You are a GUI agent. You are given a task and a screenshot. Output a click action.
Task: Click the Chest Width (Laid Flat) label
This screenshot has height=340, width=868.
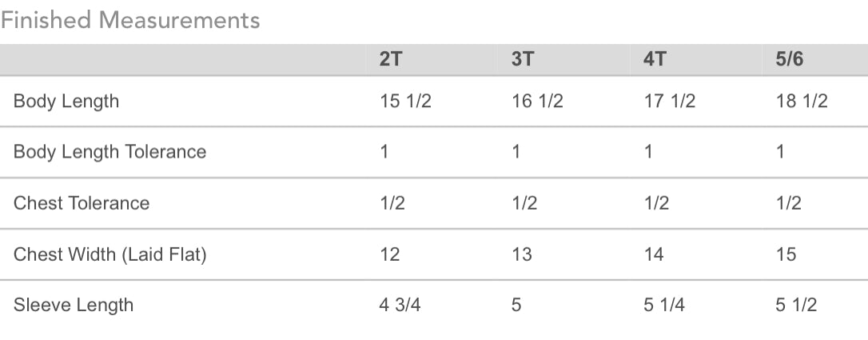[109, 254]
